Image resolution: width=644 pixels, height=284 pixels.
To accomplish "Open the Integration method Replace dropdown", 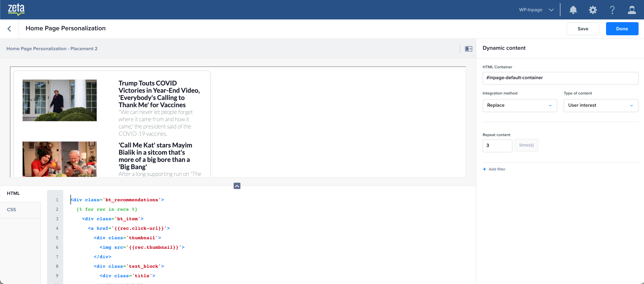I will (x=519, y=105).
